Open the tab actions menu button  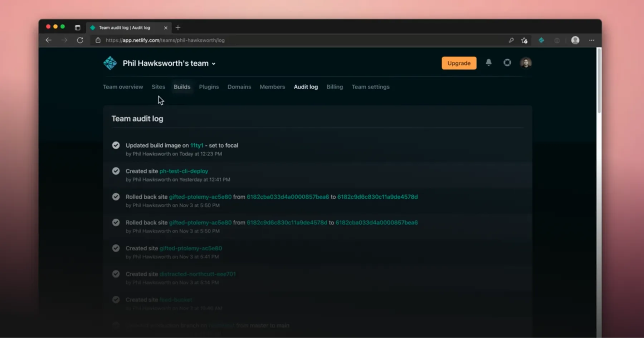coord(78,28)
